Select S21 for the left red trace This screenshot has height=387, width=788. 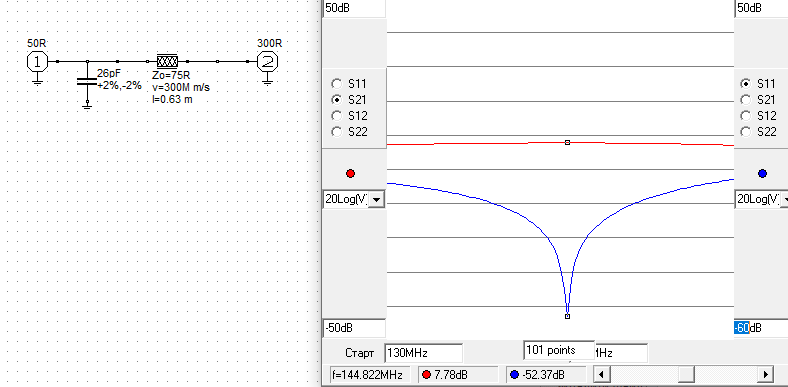click(x=338, y=100)
